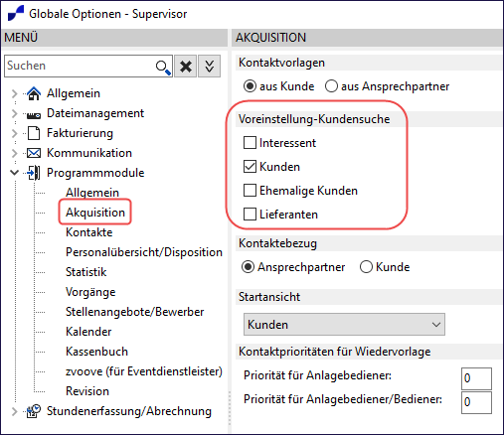Collapse the Programmmodule tree node
This screenshot has width=504, height=435.
[14, 173]
